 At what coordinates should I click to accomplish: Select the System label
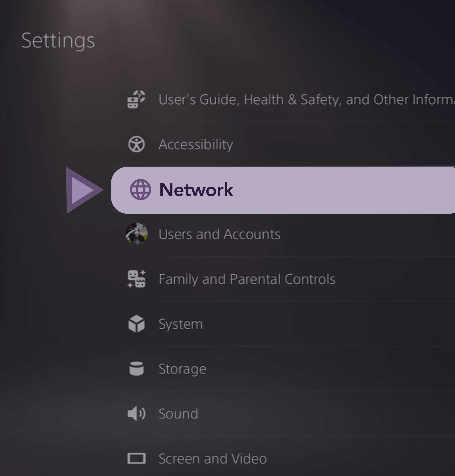(181, 324)
